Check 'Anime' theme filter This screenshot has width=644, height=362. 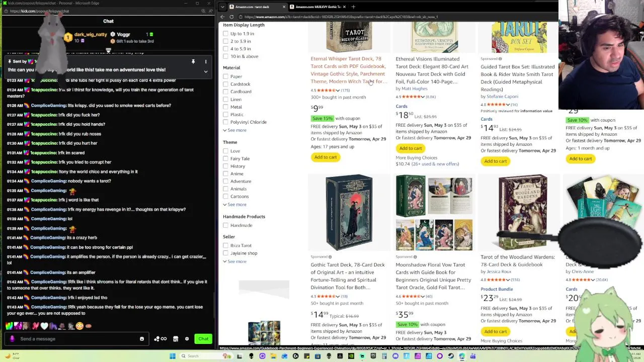[x=225, y=173]
